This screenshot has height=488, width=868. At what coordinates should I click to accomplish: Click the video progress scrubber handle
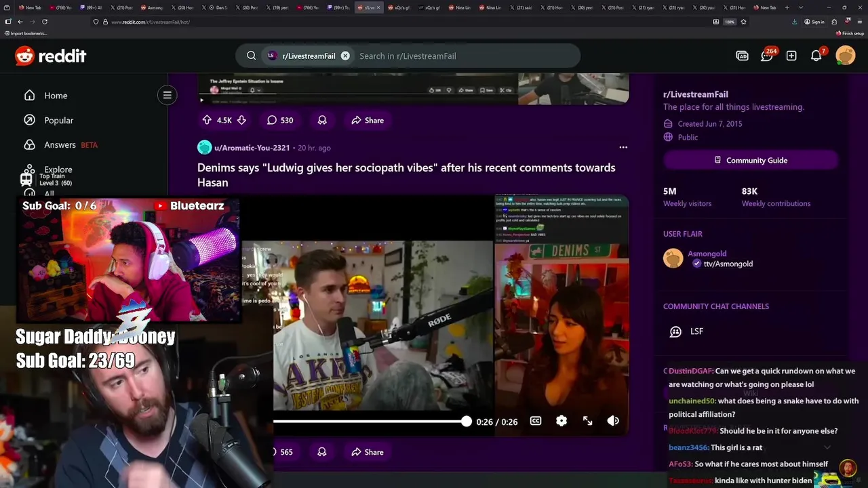point(466,421)
